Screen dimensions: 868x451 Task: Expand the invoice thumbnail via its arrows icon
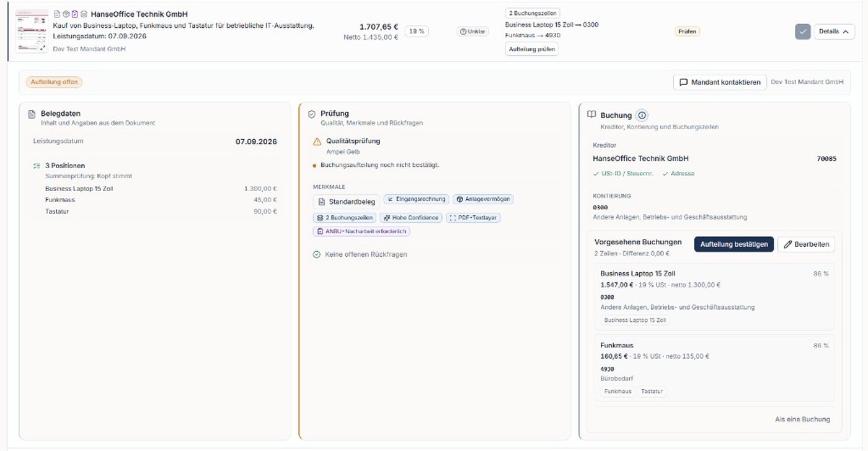click(x=42, y=48)
